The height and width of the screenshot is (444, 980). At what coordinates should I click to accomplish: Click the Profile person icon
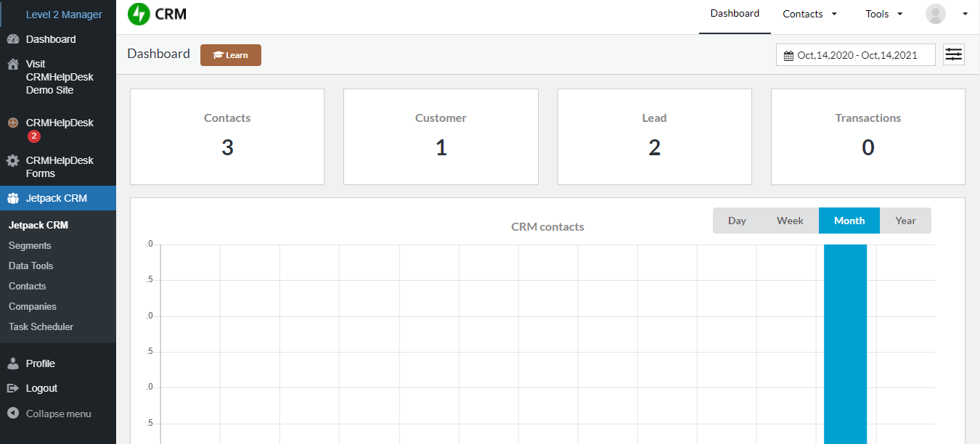(x=12, y=363)
